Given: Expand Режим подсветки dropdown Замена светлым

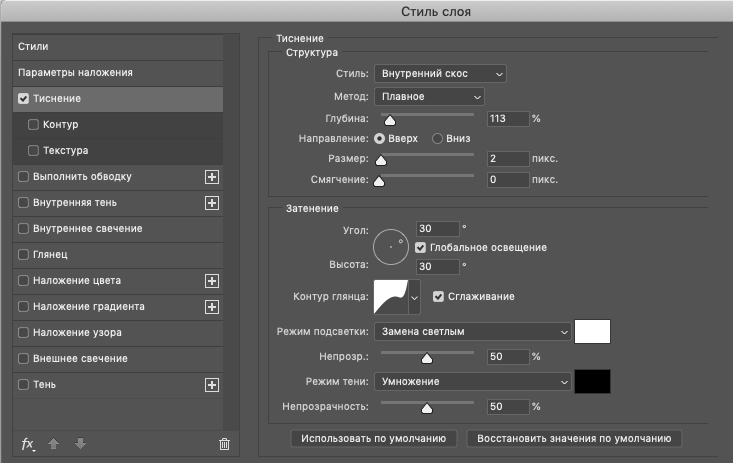Looking at the screenshot, I should click(472, 332).
